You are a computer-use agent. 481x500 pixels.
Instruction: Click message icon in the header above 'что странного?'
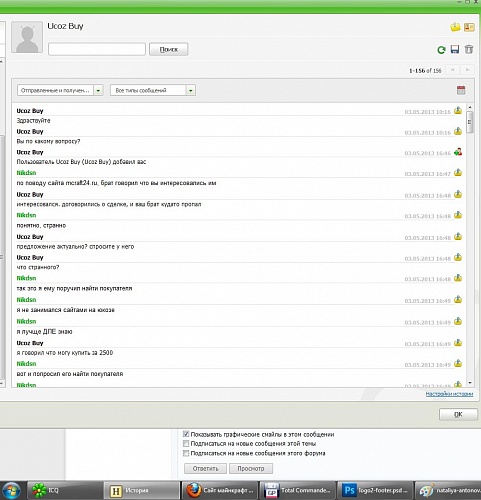click(458, 257)
